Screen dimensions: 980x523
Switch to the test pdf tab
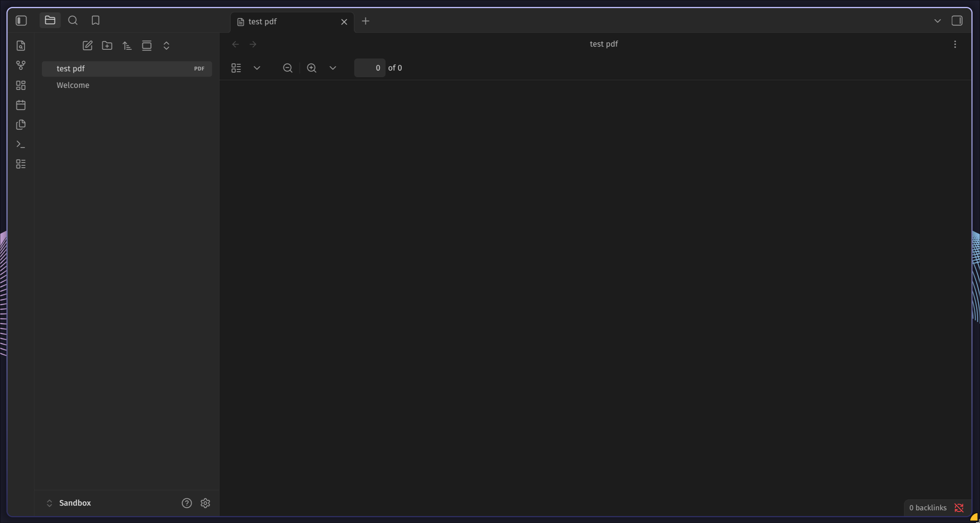click(x=292, y=22)
